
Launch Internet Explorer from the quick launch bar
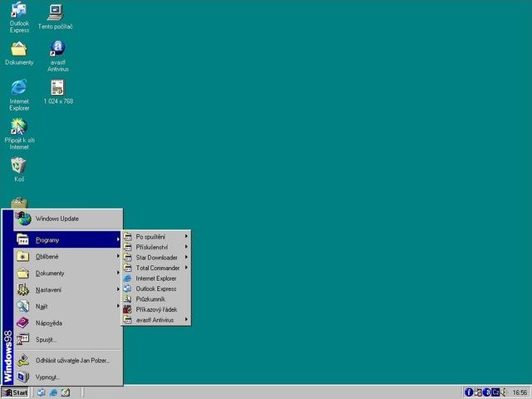(x=53, y=392)
